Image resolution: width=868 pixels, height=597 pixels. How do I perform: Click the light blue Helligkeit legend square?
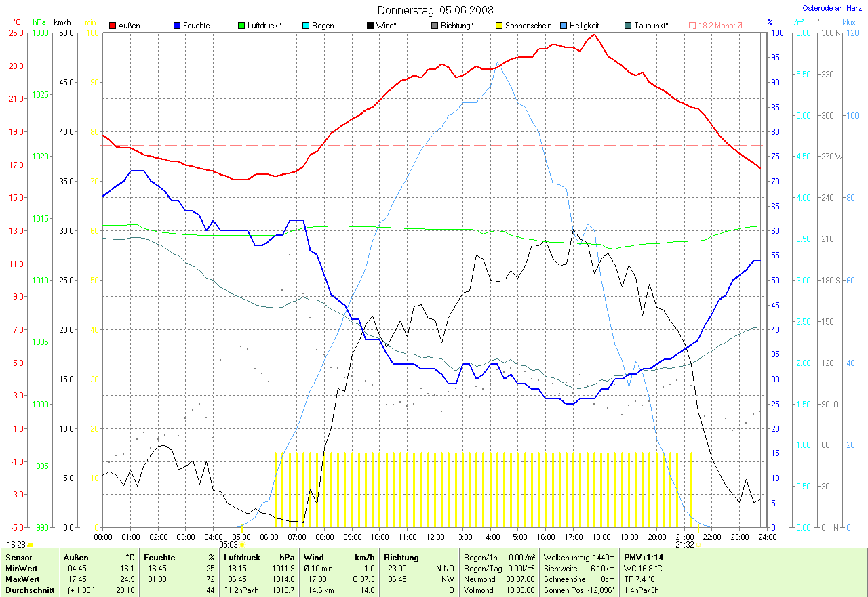[564, 26]
